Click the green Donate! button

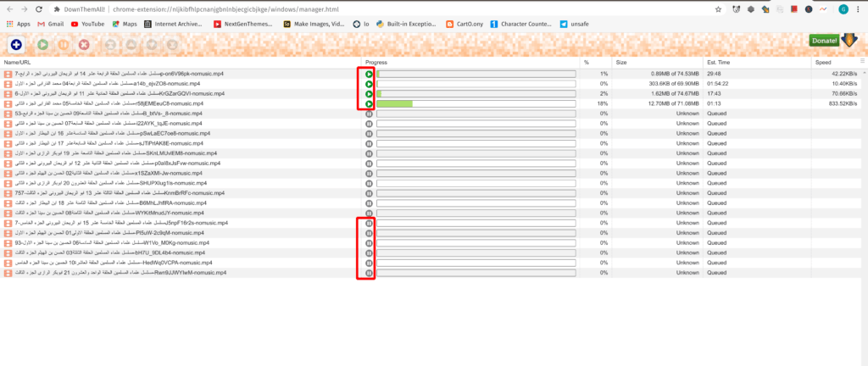coord(823,41)
